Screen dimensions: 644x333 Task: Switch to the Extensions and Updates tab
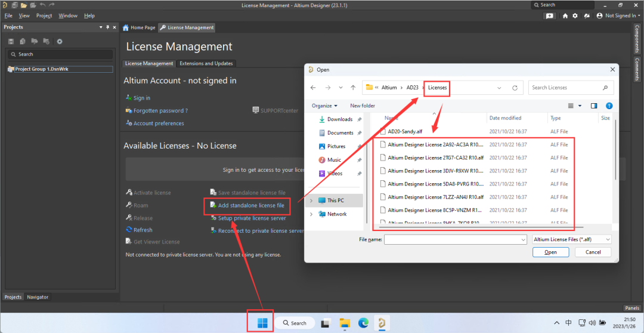[206, 63]
